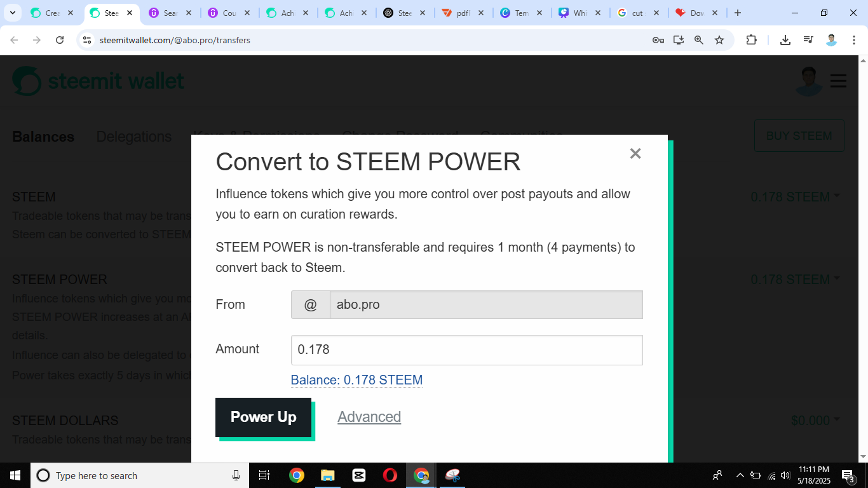The image size is (868, 488).
Task: Close the Dow tab
Action: point(715,13)
